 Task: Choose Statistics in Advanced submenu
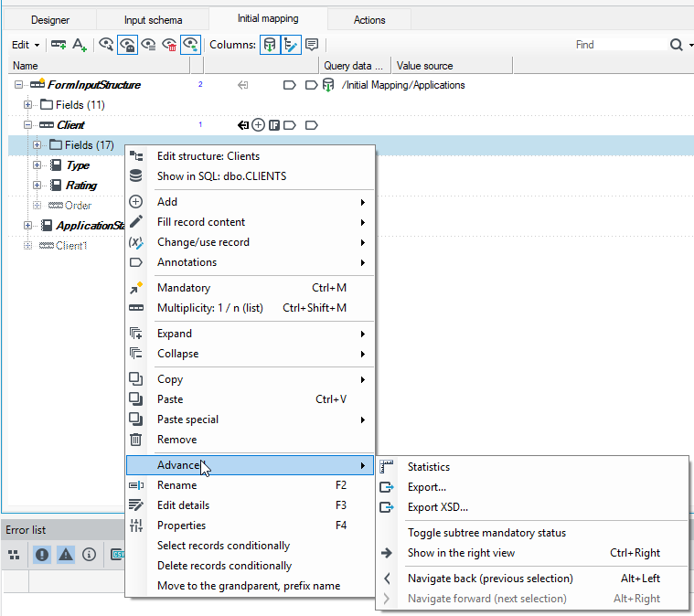tap(532, 467)
